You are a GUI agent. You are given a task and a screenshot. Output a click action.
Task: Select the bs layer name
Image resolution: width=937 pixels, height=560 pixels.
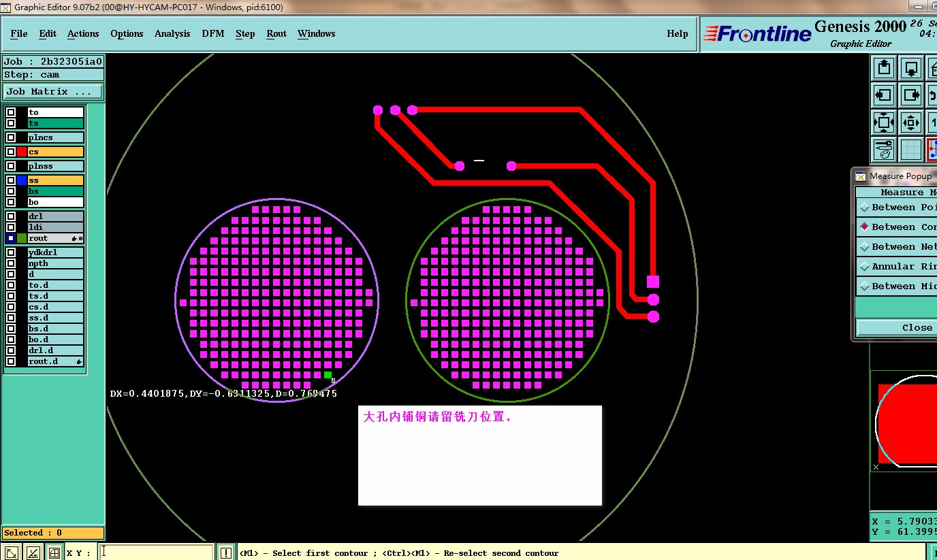[x=55, y=191]
